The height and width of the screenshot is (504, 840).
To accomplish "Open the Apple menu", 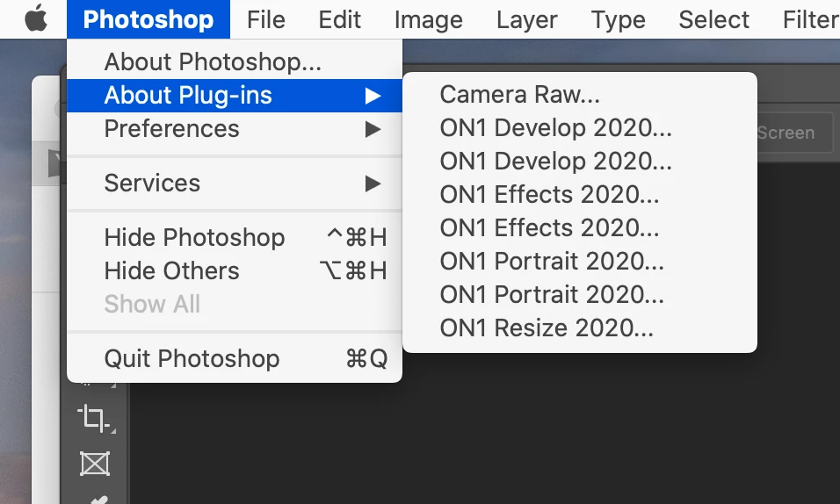I will [36, 19].
